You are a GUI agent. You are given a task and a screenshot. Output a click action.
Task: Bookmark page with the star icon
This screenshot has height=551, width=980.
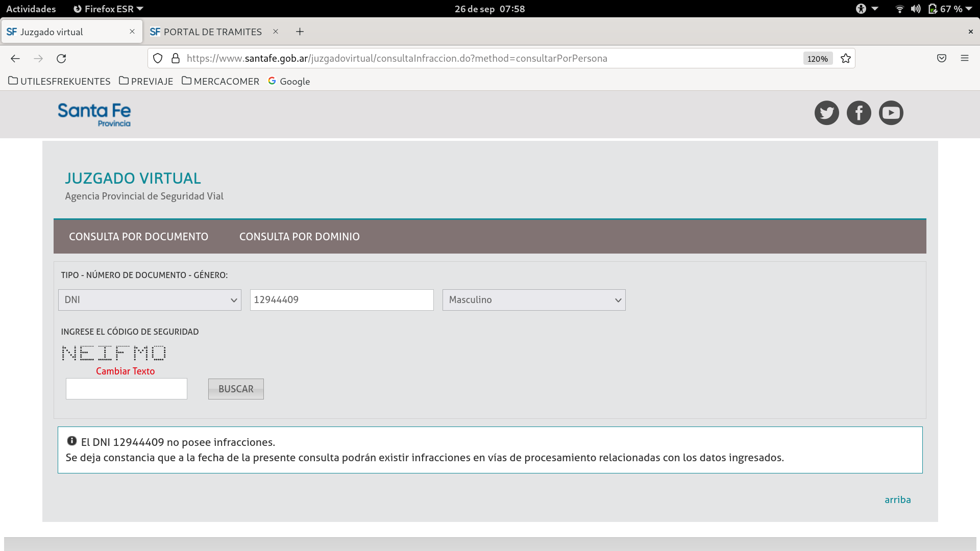[846, 59]
